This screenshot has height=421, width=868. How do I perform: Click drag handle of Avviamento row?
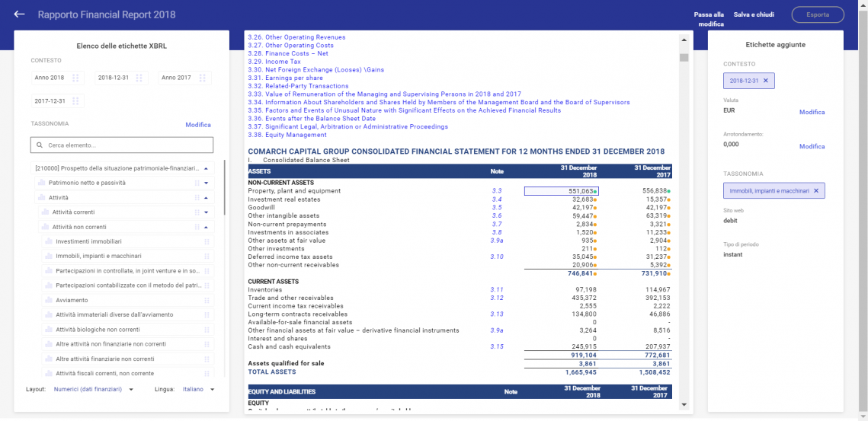coord(207,301)
